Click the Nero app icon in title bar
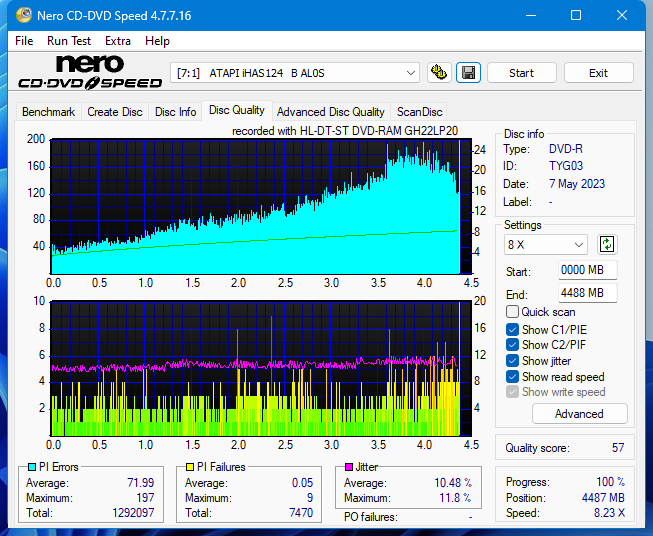The height and width of the screenshot is (536, 653). (x=14, y=15)
